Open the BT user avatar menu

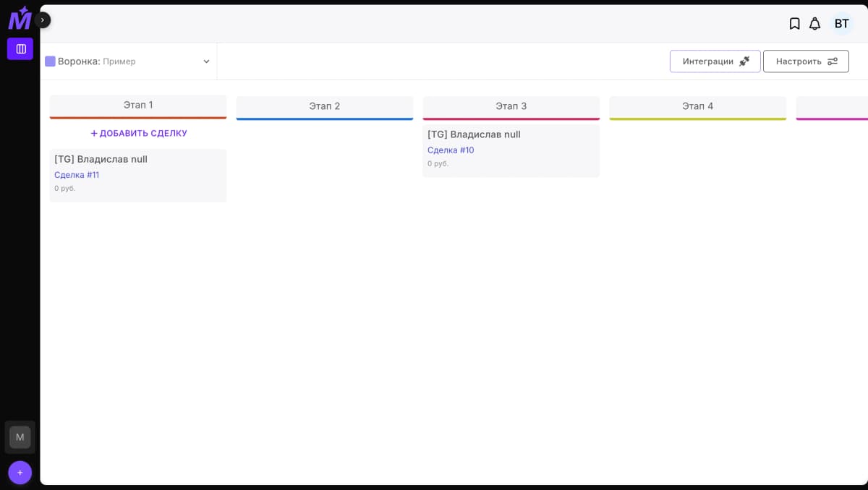click(x=841, y=24)
